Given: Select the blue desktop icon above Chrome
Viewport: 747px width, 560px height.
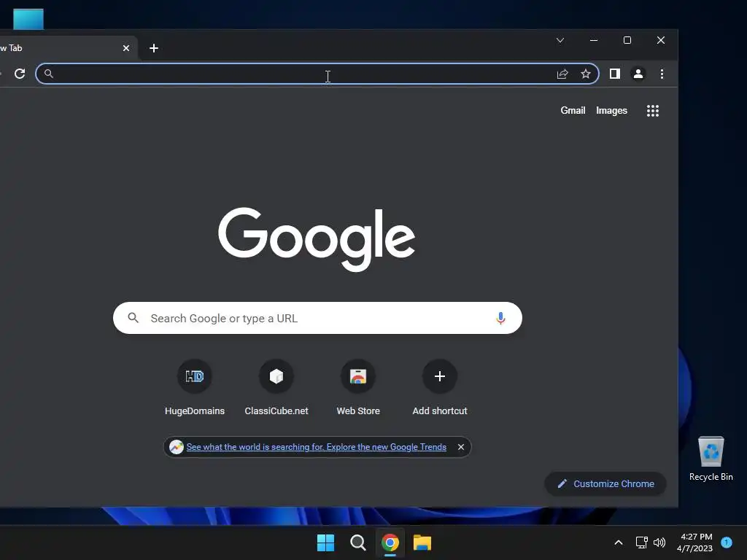Looking at the screenshot, I should pyautogui.click(x=28, y=19).
